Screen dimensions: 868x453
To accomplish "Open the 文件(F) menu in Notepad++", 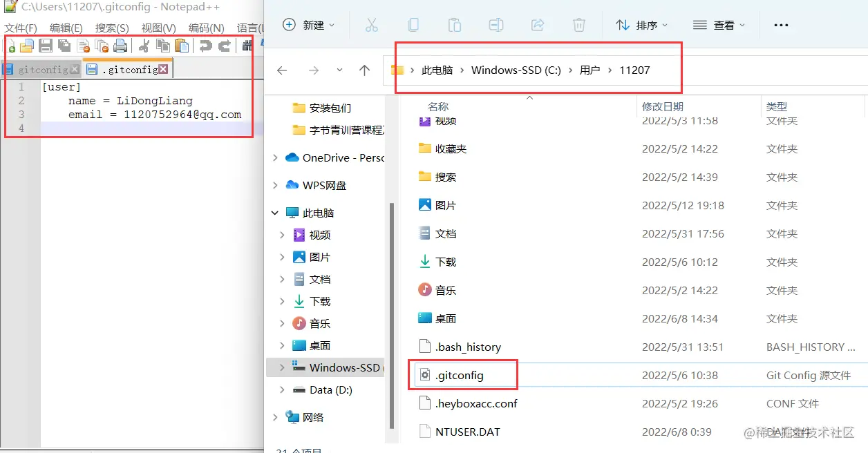I will click(x=21, y=28).
